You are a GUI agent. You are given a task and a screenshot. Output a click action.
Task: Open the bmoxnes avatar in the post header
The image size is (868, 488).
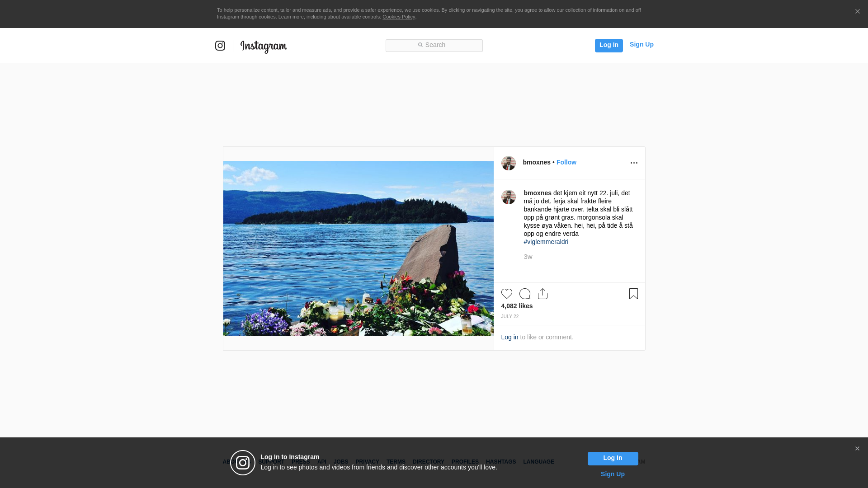click(508, 163)
